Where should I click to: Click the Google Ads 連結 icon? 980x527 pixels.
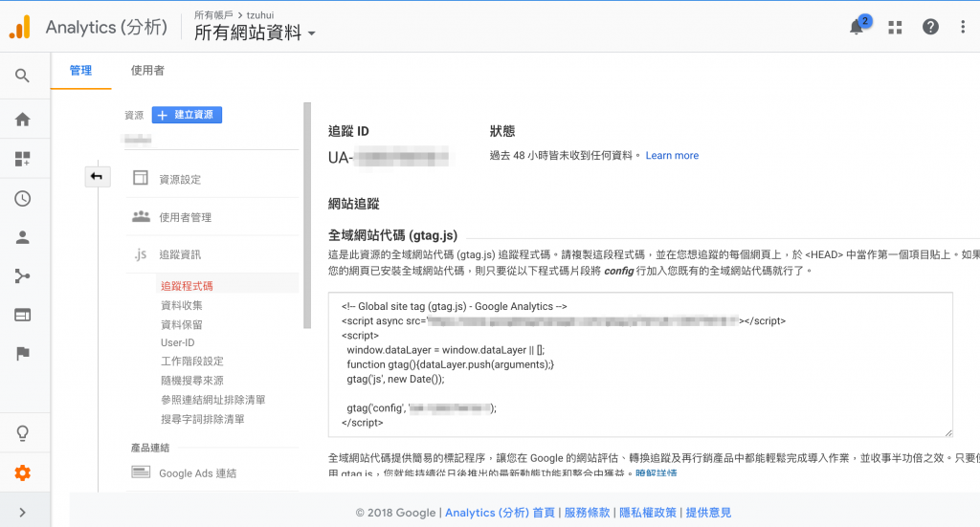(x=141, y=472)
